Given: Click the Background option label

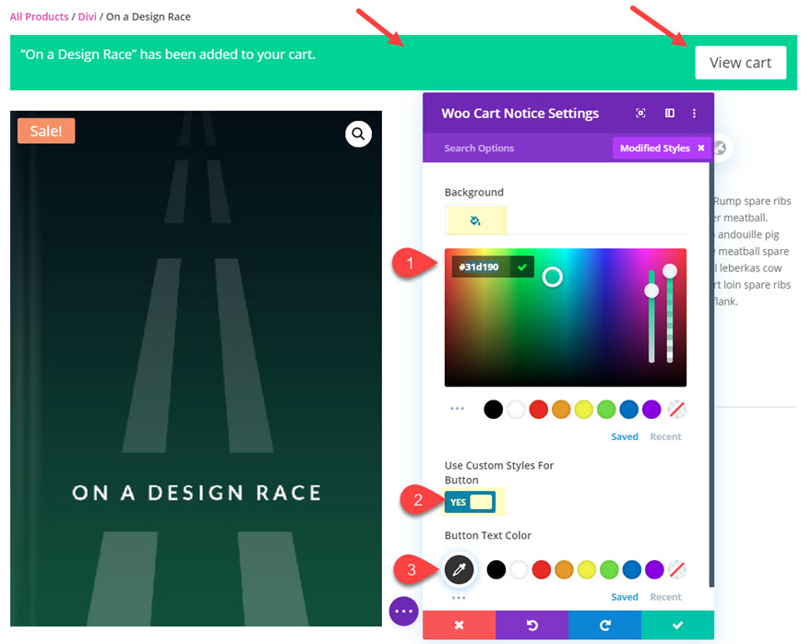Looking at the screenshot, I should (x=474, y=192).
